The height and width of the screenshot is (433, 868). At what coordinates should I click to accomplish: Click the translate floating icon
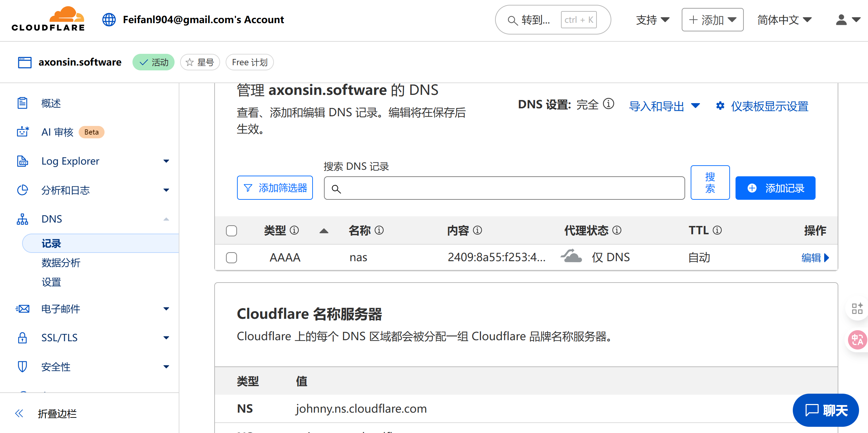pyautogui.click(x=857, y=340)
